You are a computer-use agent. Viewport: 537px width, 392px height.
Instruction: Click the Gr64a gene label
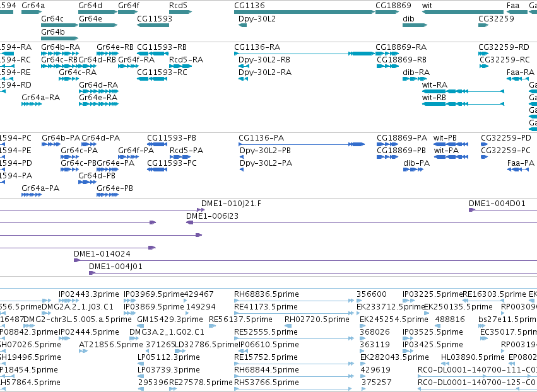pyautogui.click(x=33, y=6)
